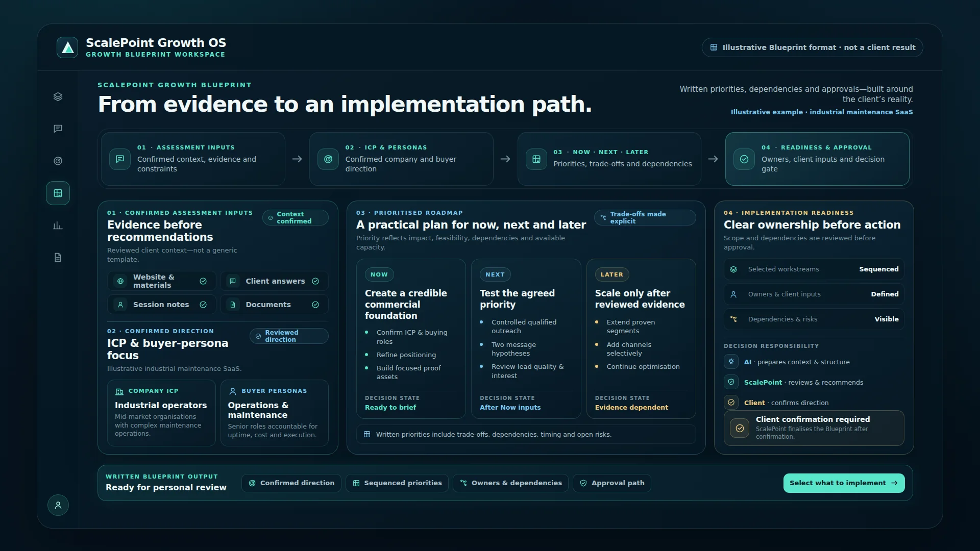This screenshot has height=551, width=980.
Task: Open the document icon in the sidebar
Action: point(58,258)
